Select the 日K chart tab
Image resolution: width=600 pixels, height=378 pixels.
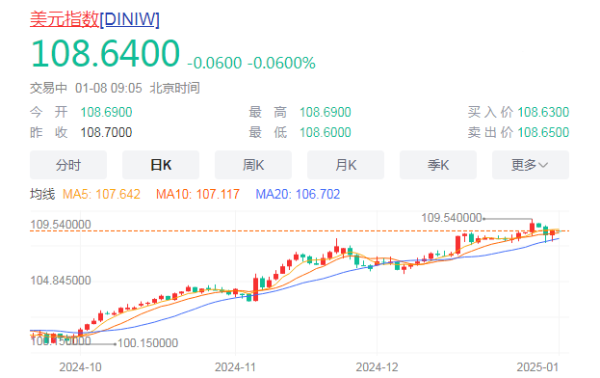tap(161, 165)
